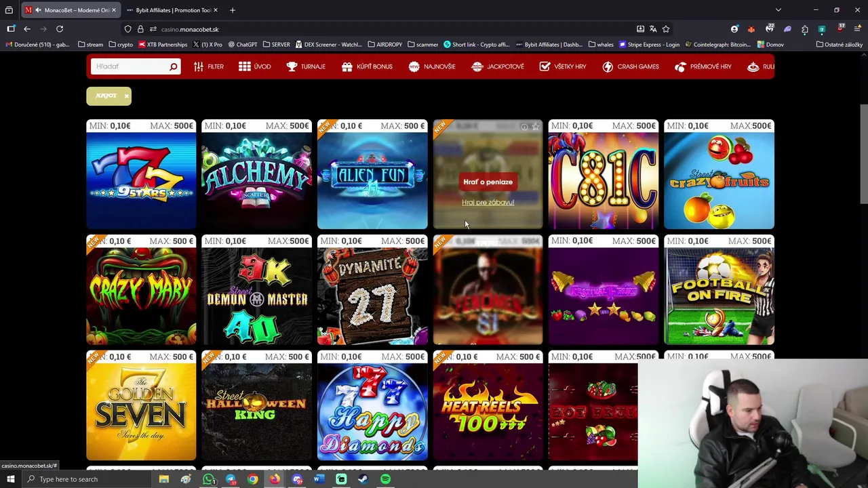Go back to previous page
The width and height of the screenshot is (868, 488).
(x=27, y=29)
